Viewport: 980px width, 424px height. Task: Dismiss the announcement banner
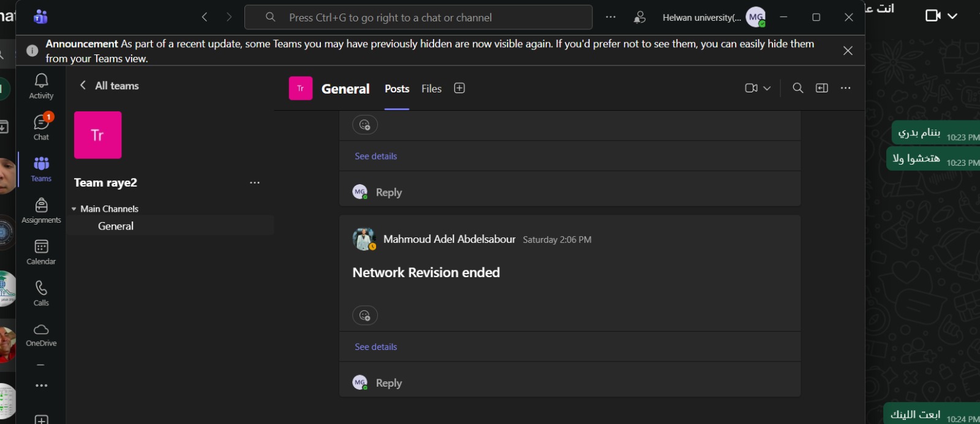coord(848,51)
